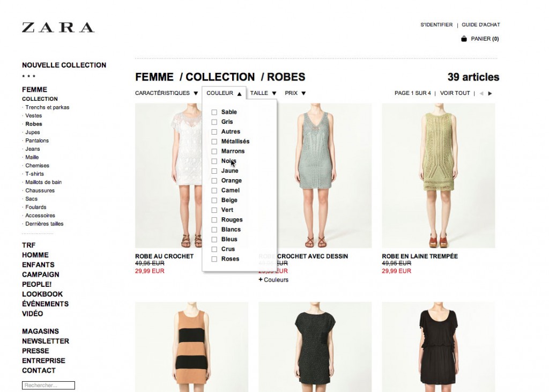Open the Taille filter dropdown
The height and width of the screenshot is (392, 549).
pos(263,93)
